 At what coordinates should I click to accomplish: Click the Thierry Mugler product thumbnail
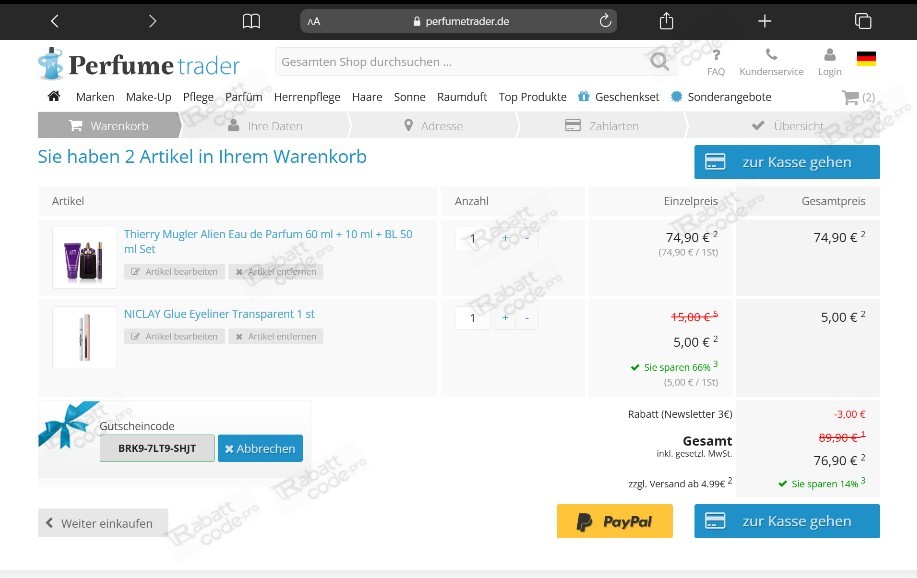pos(84,257)
